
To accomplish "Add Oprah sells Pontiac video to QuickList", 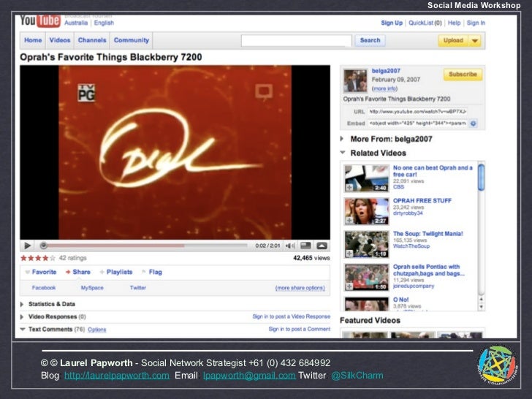I will (x=349, y=286).
